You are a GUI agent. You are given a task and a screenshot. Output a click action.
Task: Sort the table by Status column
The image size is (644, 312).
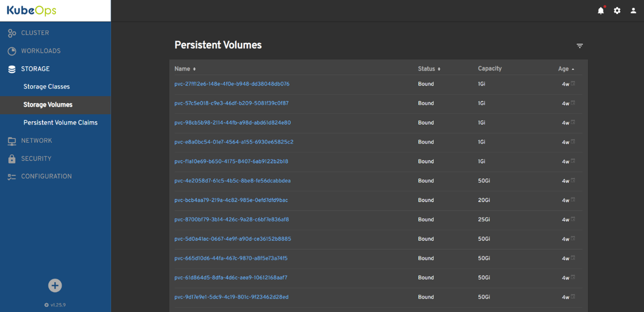click(x=429, y=69)
